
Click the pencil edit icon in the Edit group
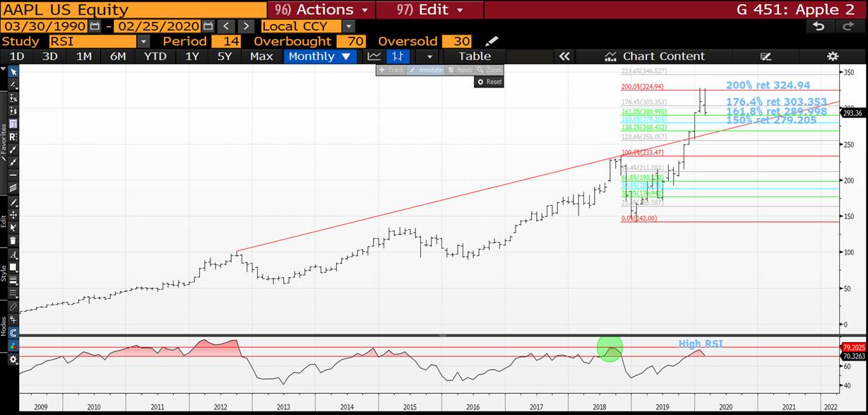coord(13,201)
